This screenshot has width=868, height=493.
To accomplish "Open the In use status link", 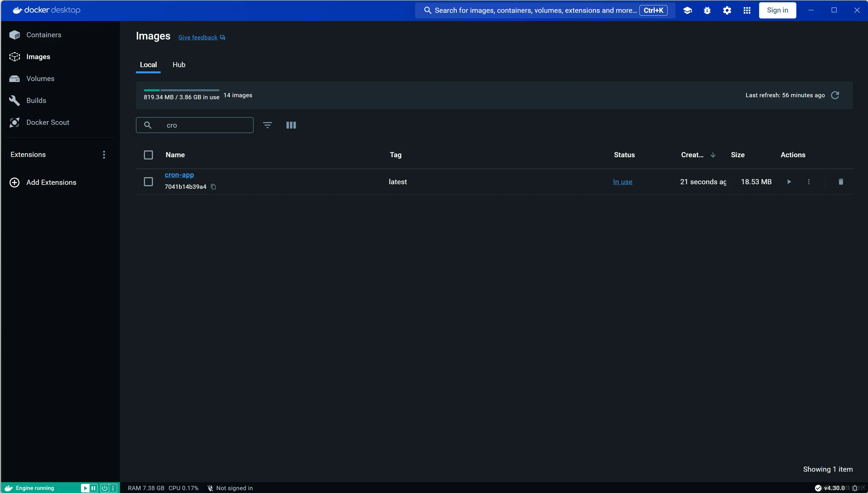I will click(623, 182).
